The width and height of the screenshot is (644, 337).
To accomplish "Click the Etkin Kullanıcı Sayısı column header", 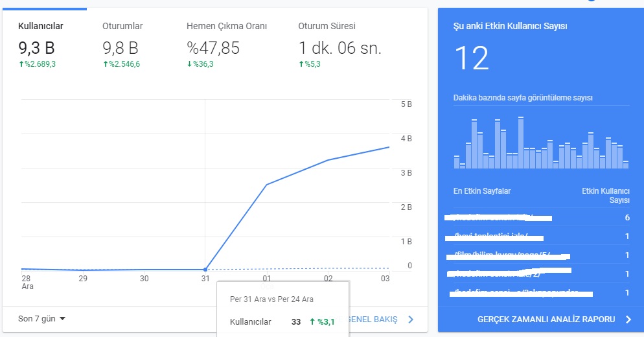I will (x=605, y=196).
